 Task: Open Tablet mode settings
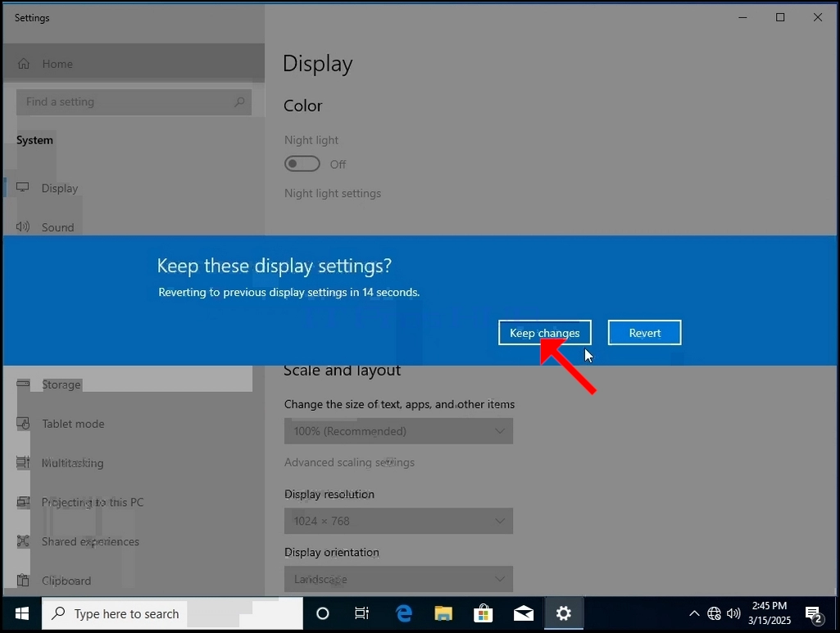click(134, 423)
